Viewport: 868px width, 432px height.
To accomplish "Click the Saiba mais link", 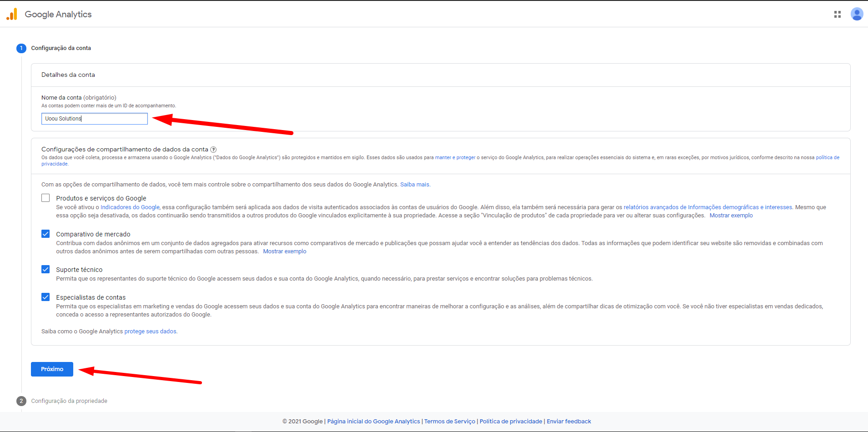I will coord(414,185).
